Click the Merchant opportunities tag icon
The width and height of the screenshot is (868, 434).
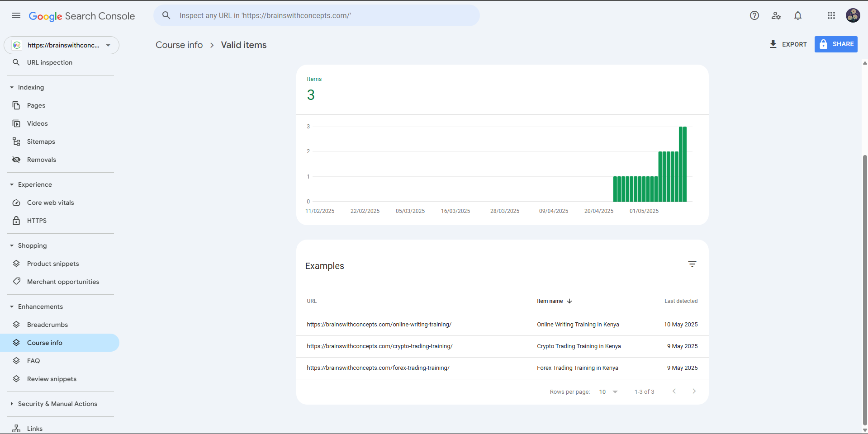click(x=16, y=281)
